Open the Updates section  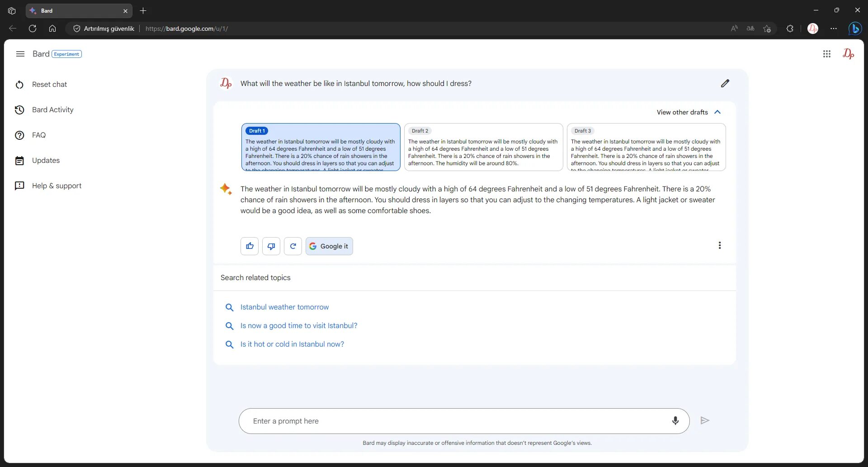37,160
